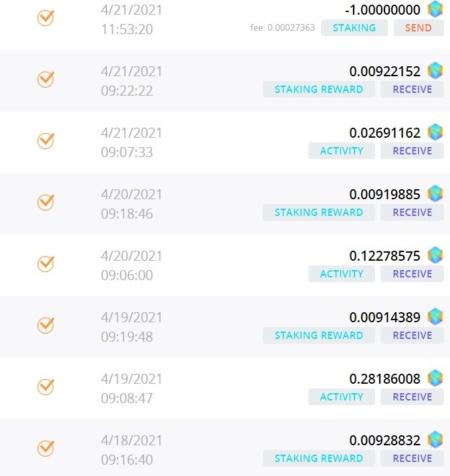Click coin icon next to 0.00922152
450x476 pixels.
point(435,70)
